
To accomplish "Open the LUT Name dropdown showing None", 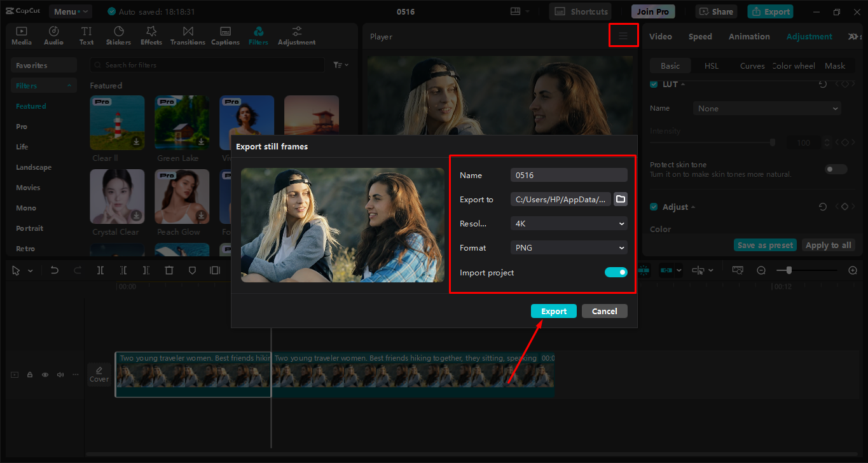I will coord(766,108).
